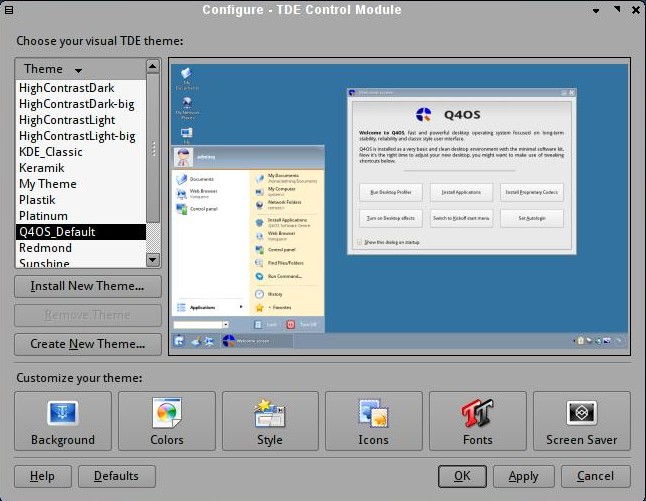Restore settings with Defaults button

click(117, 477)
